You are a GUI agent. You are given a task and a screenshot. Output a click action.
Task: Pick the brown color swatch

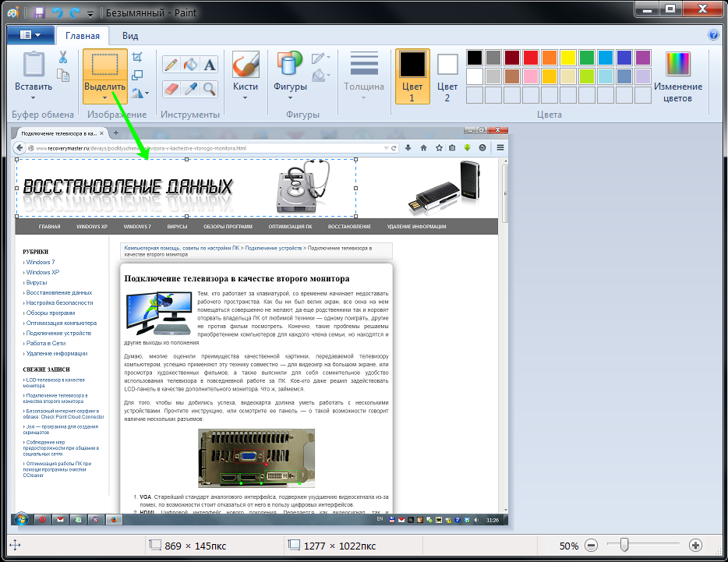point(512,76)
